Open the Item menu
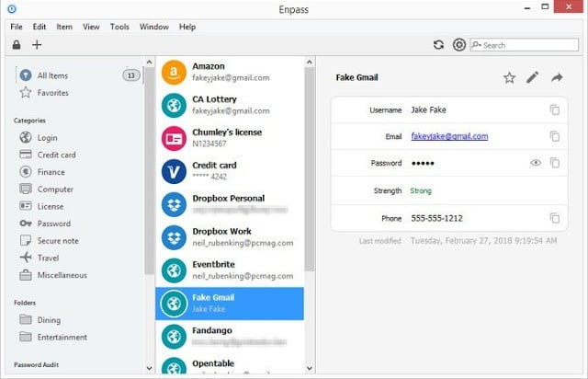 point(64,27)
